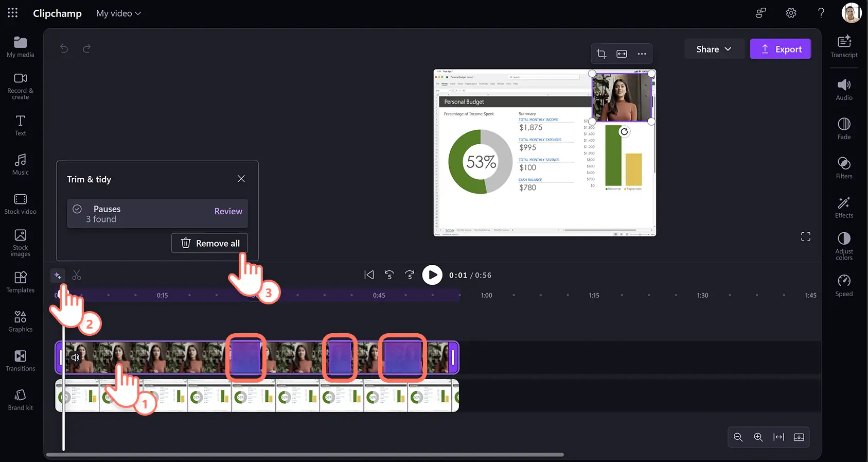Open the three-dot more options menu
Viewport: 868px width, 462px height.
[x=642, y=54]
